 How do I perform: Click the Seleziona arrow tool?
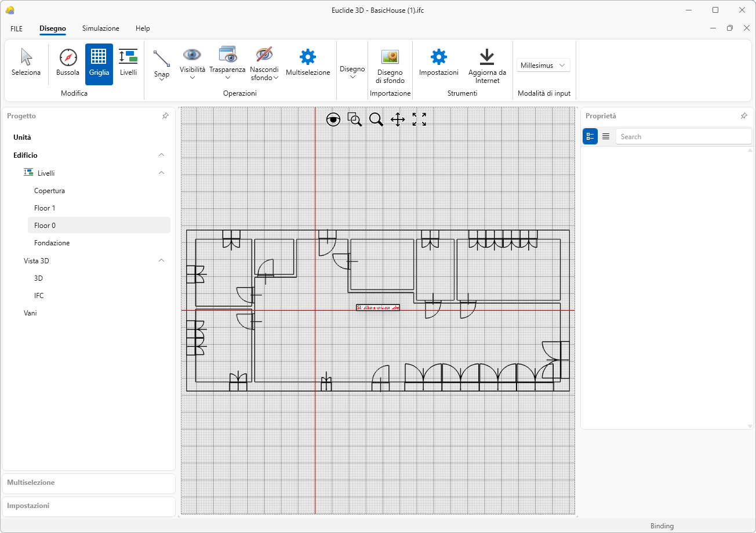point(26,63)
